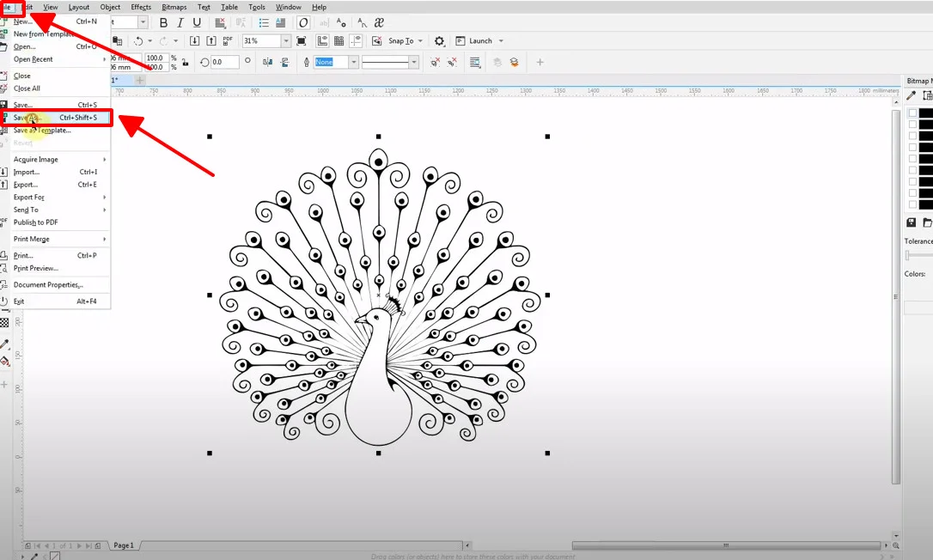The width and height of the screenshot is (933, 560).
Task: Toggle Show Rulers icon
Action: 322,41
